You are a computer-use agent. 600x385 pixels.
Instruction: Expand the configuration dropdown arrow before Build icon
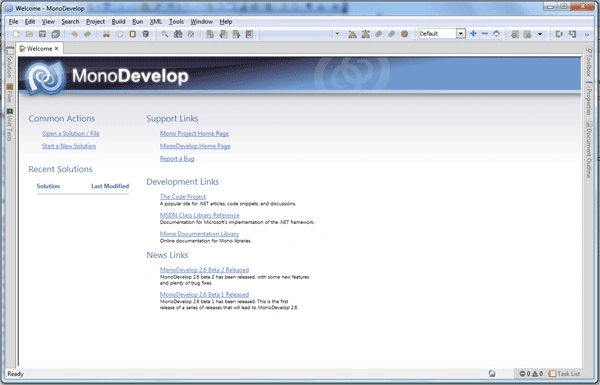pyautogui.click(x=337, y=34)
